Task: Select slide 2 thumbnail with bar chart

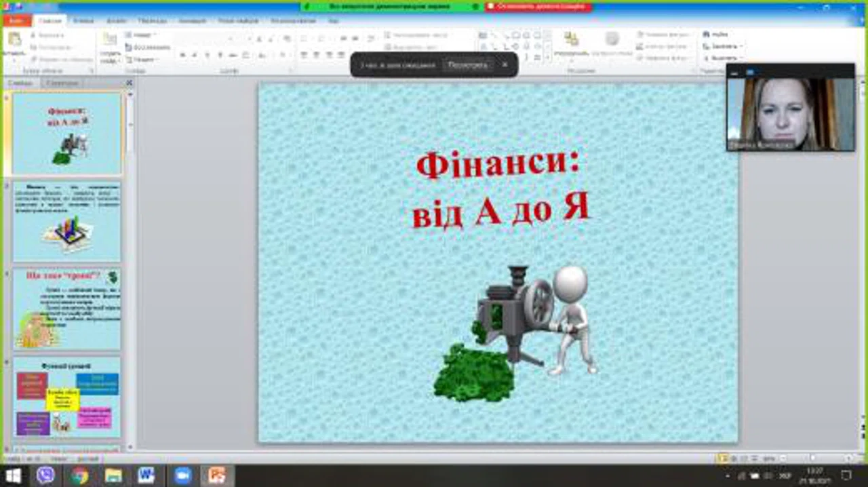Action: [67, 221]
